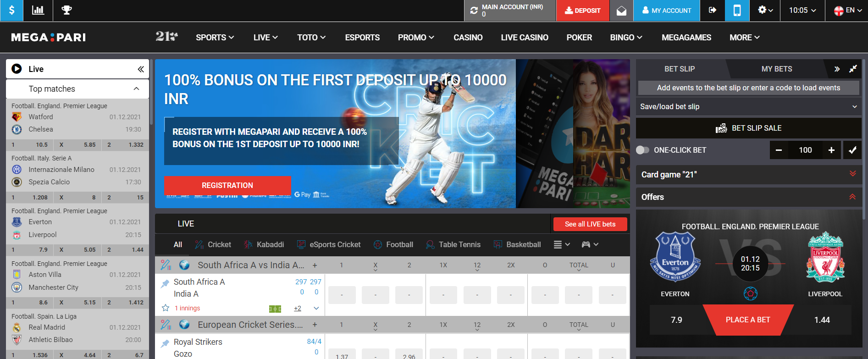Click the one-click bet amount field

tap(805, 150)
